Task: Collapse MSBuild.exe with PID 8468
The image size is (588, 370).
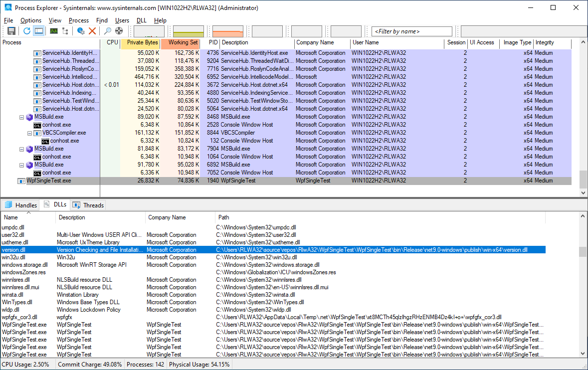Action: (22, 117)
